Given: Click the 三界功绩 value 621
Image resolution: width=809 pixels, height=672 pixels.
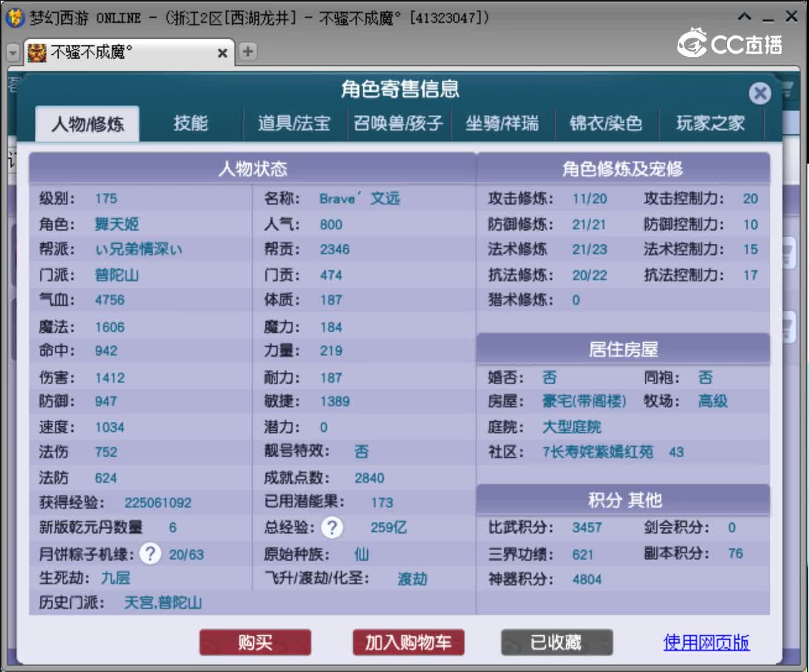Looking at the screenshot, I should [583, 555].
